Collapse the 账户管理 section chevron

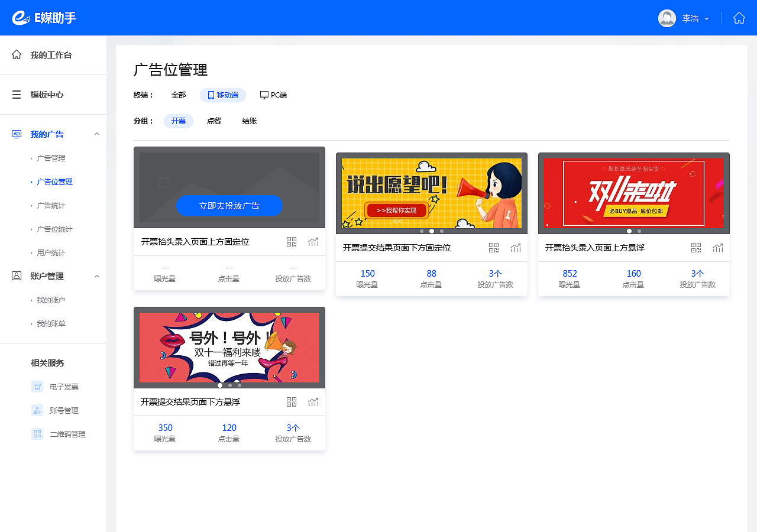pyautogui.click(x=97, y=276)
